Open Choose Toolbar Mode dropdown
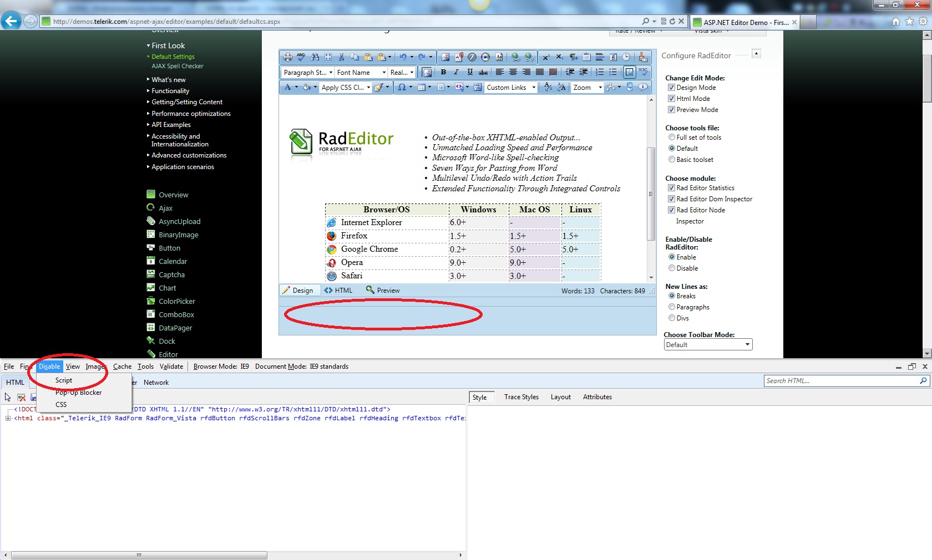932x560 pixels. [x=708, y=345]
